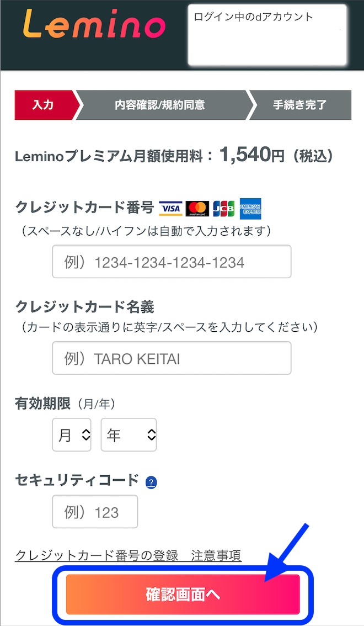Open the 年 expiration year dropdown
This screenshot has height=626, width=364.
click(129, 435)
